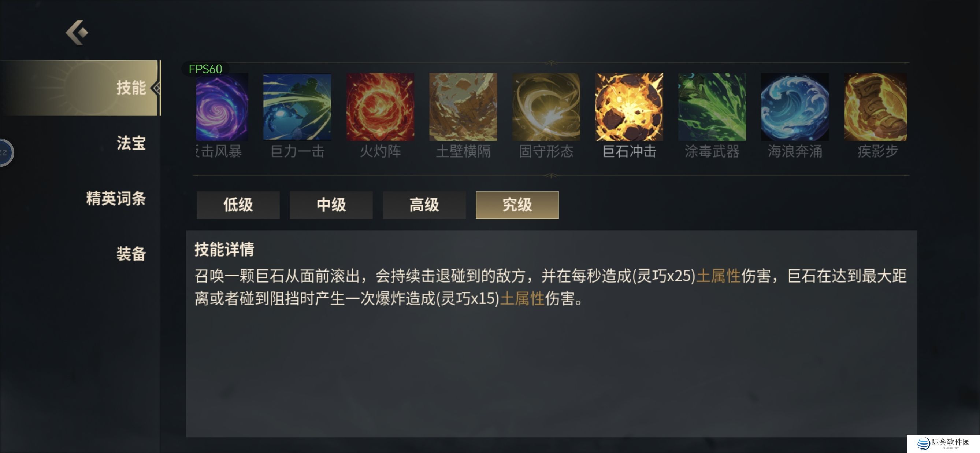Image resolution: width=980 pixels, height=453 pixels.
Task: Open the 法宝 sidebar menu
Action: [131, 143]
